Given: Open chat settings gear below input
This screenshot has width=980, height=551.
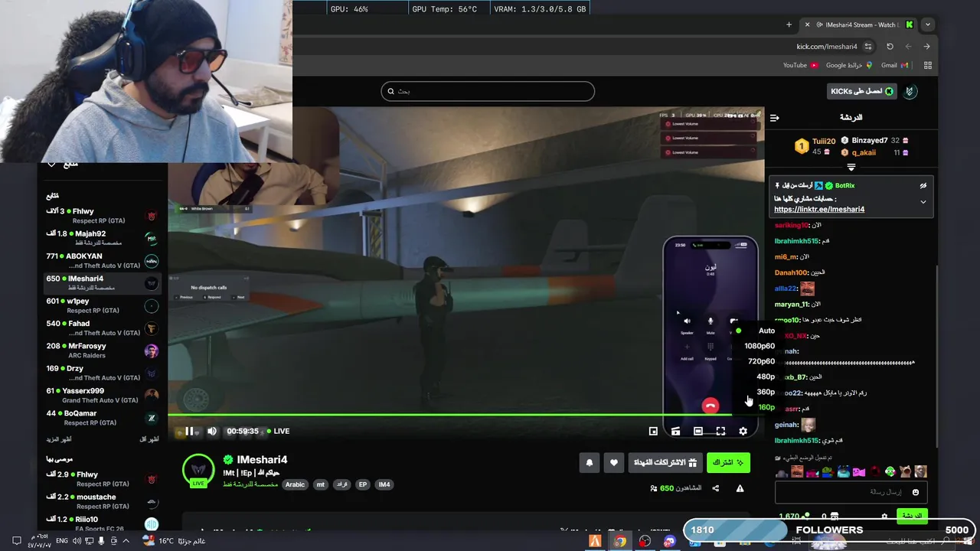Looking at the screenshot, I should [884, 517].
